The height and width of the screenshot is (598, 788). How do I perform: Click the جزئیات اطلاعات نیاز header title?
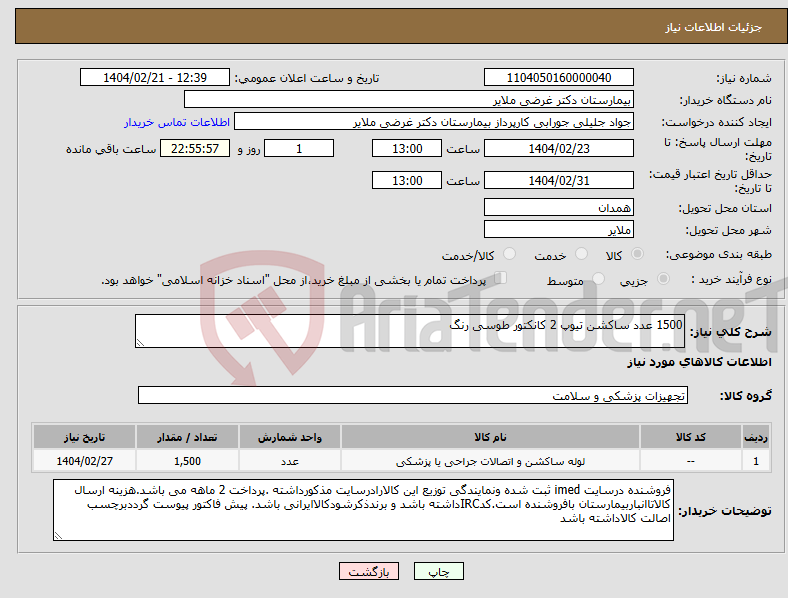click(x=714, y=27)
